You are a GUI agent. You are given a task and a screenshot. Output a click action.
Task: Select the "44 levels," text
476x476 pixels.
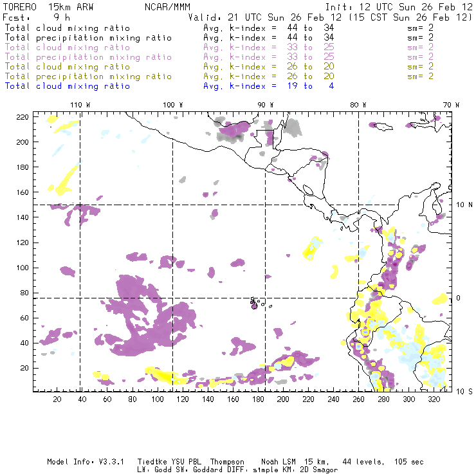pyautogui.click(x=363, y=462)
